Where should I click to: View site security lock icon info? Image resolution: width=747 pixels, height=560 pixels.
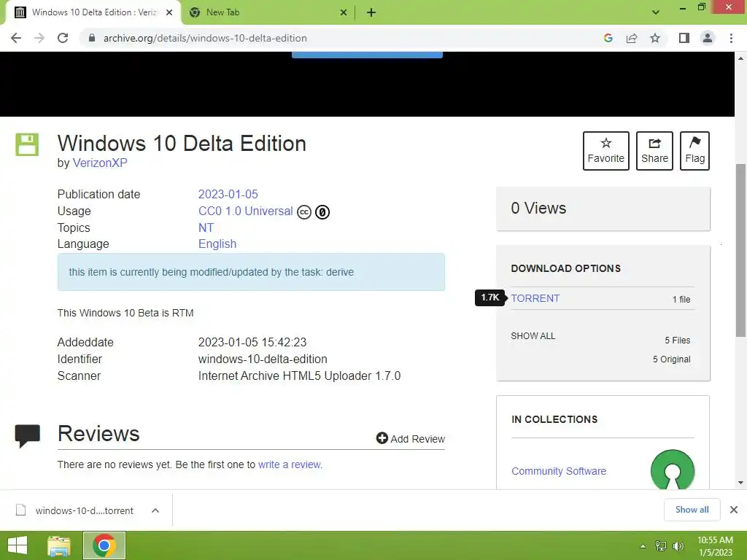pos(92,38)
